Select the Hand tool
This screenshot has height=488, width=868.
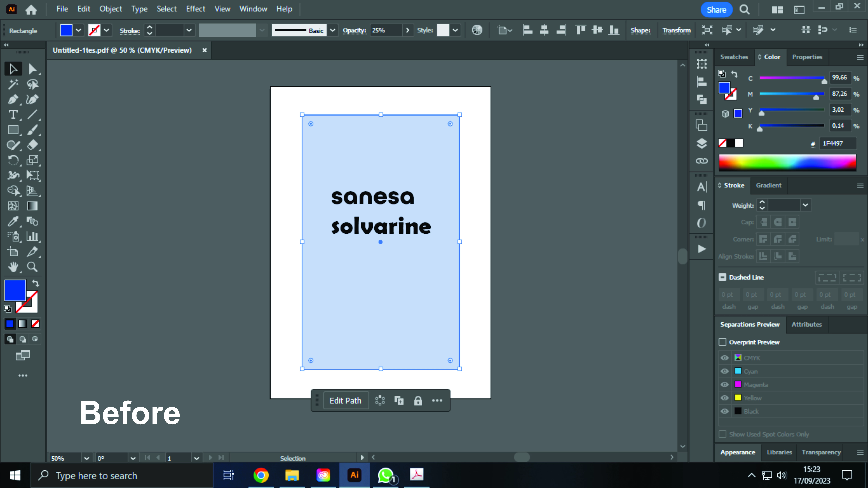click(13, 267)
